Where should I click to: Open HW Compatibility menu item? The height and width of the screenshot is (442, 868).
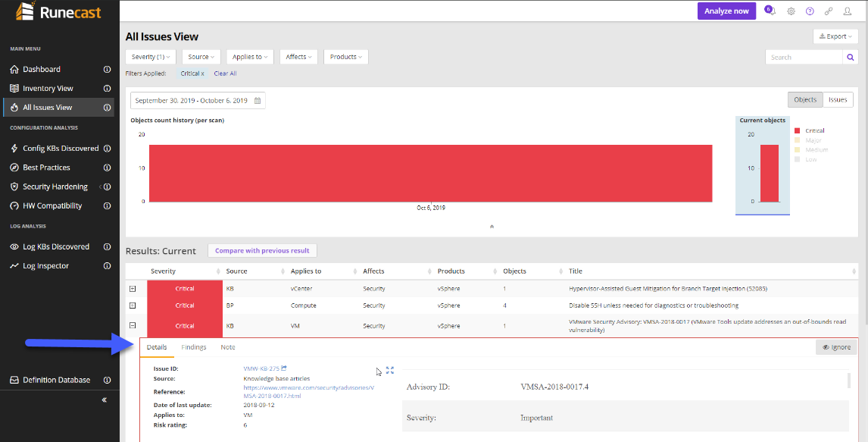tap(52, 205)
